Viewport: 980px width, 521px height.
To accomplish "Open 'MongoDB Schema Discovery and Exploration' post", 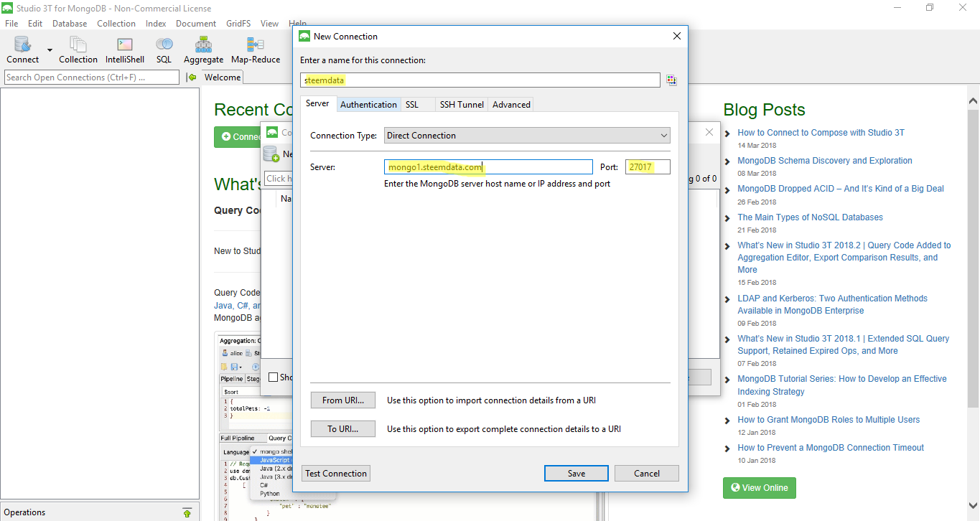I will pos(825,161).
